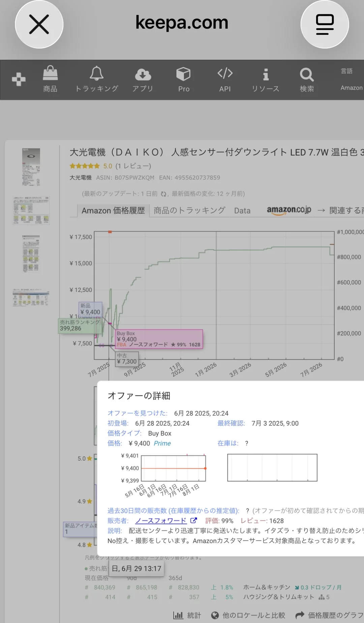Open the browser reader/menu button at top right
Viewport: 364px width, 623px height.
(325, 24)
